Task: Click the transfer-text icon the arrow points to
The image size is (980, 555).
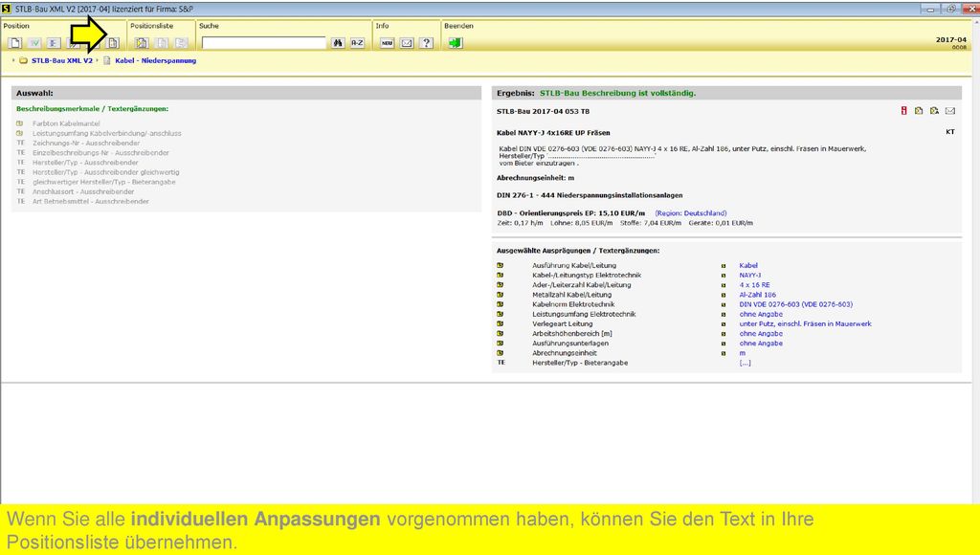Action: (x=113, y=43)
